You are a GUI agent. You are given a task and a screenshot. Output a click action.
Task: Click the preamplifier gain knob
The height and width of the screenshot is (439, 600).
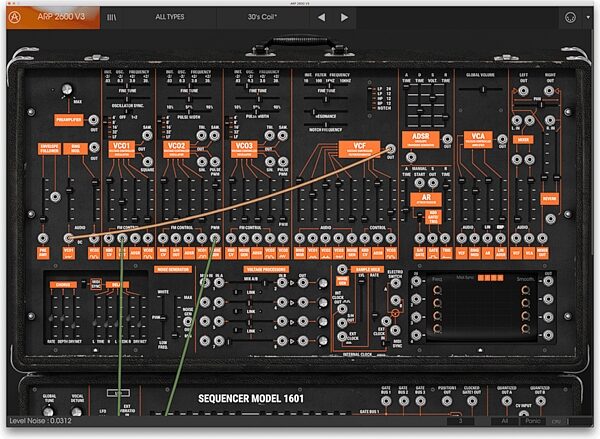67,90
